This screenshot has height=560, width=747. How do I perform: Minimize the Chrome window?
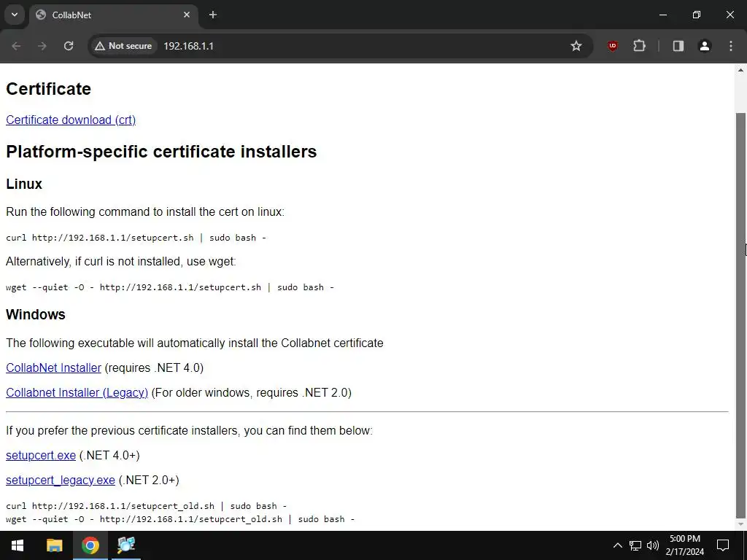(662, 15)
